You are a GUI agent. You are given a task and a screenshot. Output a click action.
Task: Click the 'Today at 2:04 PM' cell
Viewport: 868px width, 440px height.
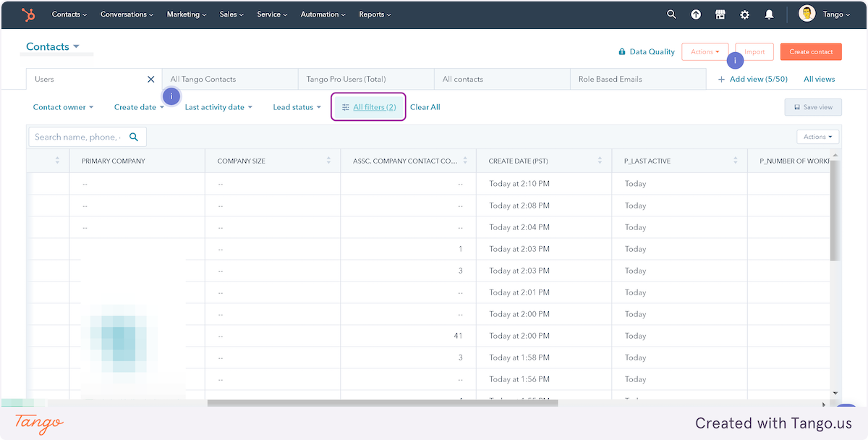point(543,227)
